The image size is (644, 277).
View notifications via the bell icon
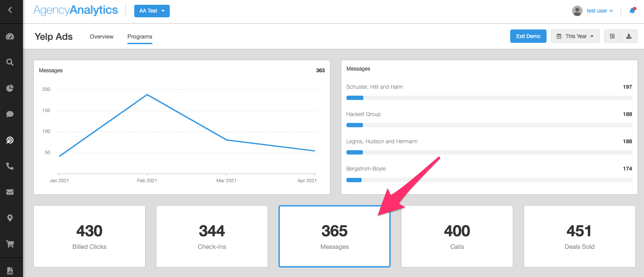(x=632, y=11)
